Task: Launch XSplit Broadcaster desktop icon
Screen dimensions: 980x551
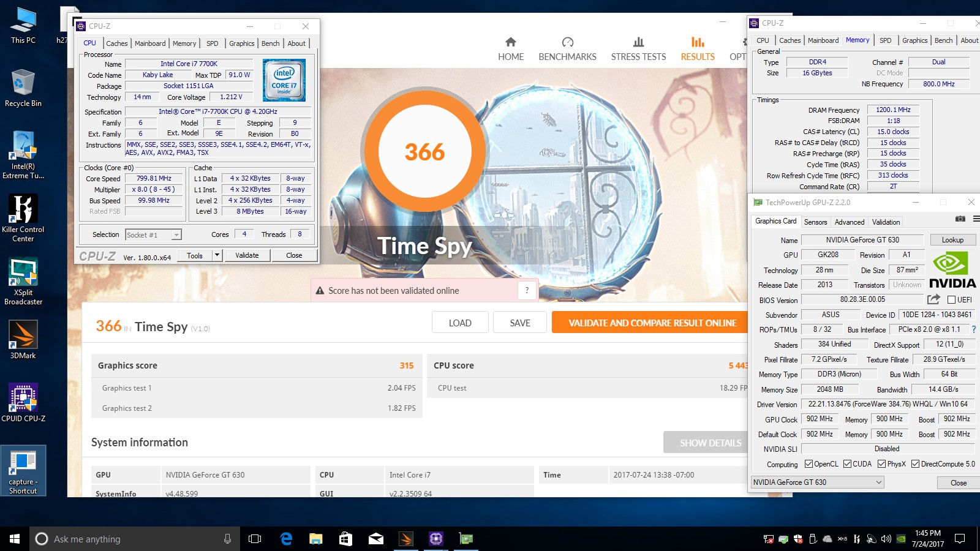Action: (x=23, y=282)
